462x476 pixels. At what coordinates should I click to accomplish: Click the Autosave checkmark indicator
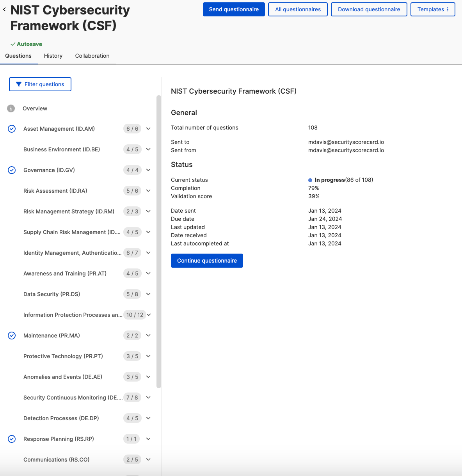pyautogui.click(x=13, y=44)
